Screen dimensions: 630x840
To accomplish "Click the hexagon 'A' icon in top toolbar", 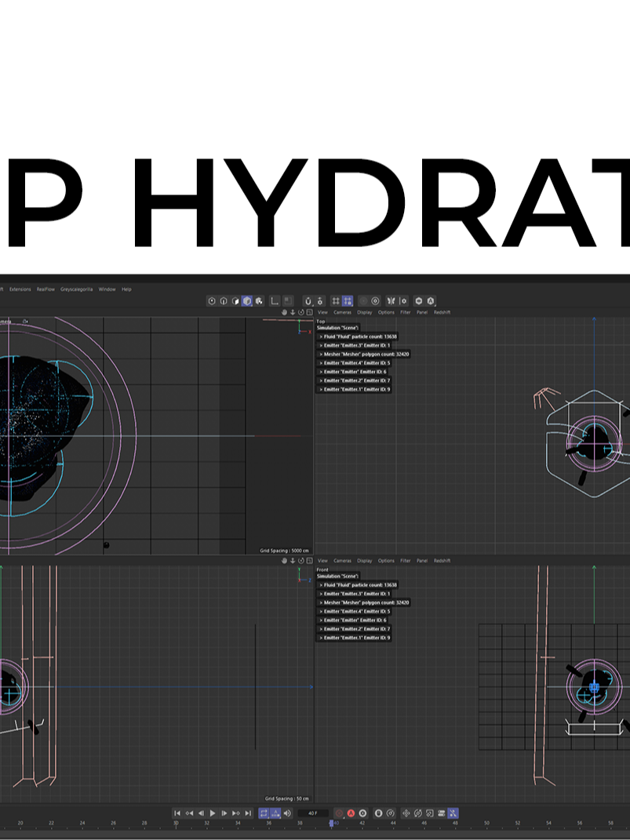I will click(x=430, y=301).
